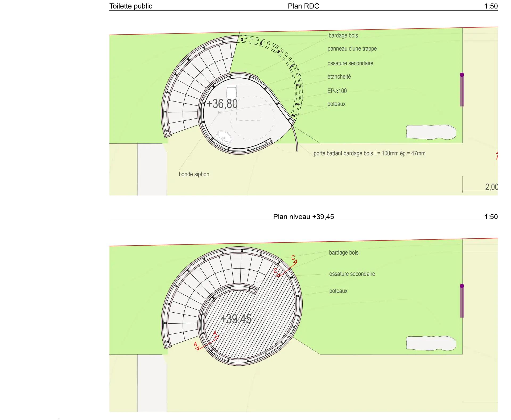Click the white blob shape in Plan RDC

pyautogui.click(x=431, y=132)
